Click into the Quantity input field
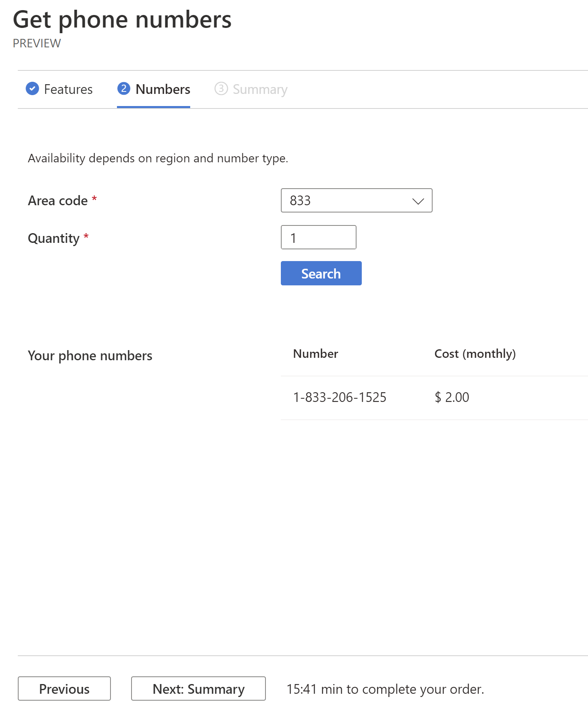This screenshot has height=714, width=588. coord(318,237)
